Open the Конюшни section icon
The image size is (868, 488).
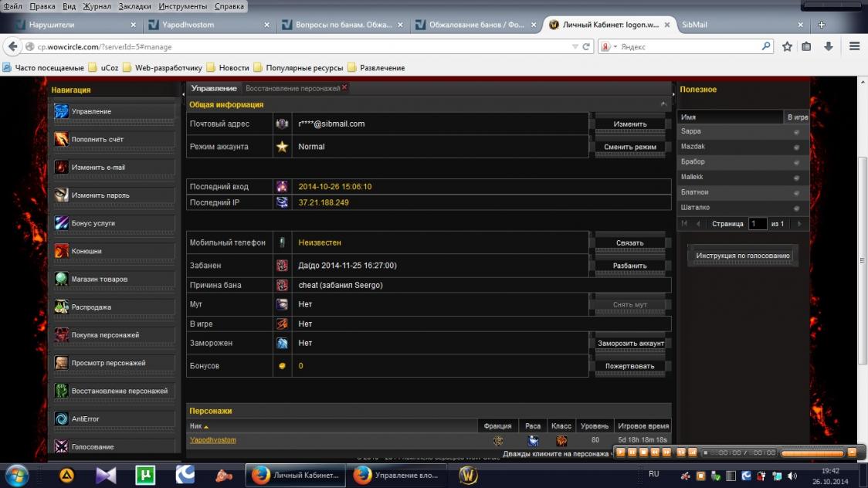pyautogui.click(x=61, y=251)
